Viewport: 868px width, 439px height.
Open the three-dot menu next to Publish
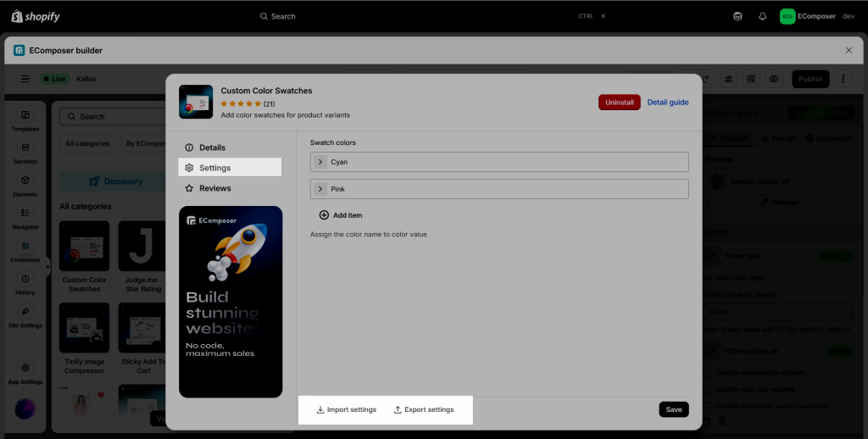(843, 79)
